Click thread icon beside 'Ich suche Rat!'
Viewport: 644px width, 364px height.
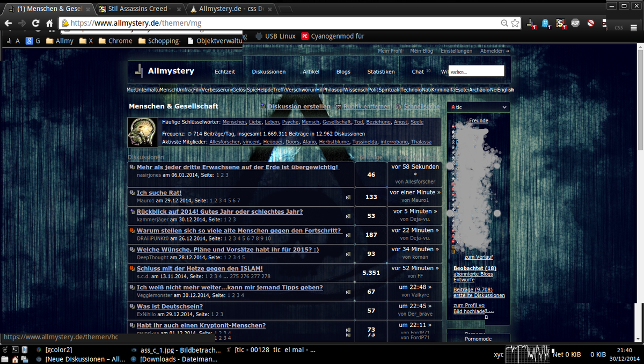[132, 192]
